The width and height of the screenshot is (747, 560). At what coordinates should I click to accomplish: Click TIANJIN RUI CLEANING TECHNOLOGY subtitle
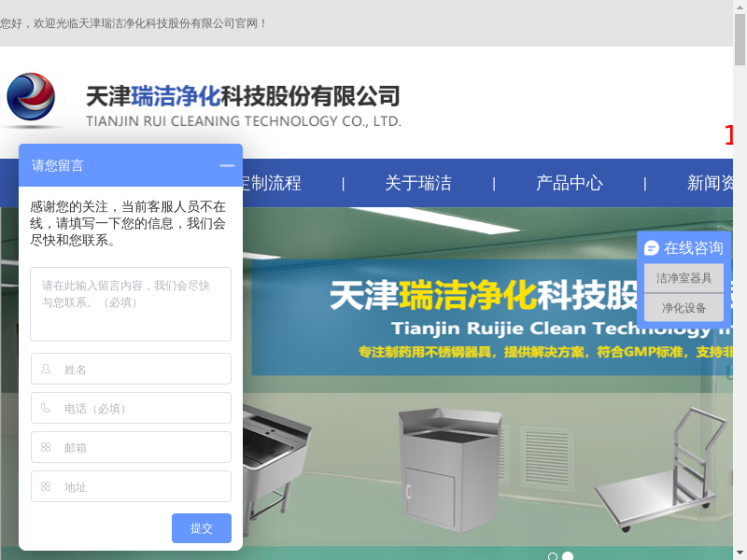244,121
